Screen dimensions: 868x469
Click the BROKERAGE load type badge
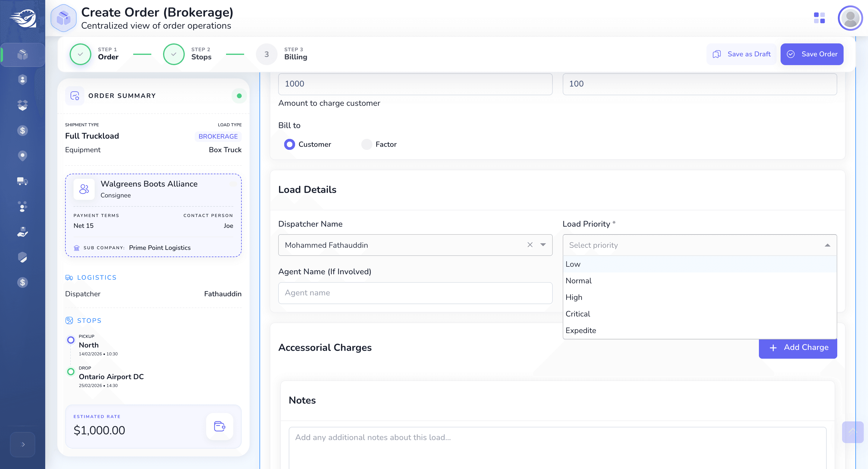(x=218, y=136)
